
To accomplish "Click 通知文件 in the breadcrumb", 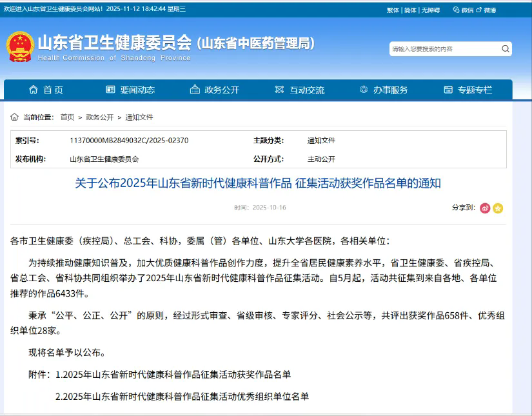I will coord(139,117).
